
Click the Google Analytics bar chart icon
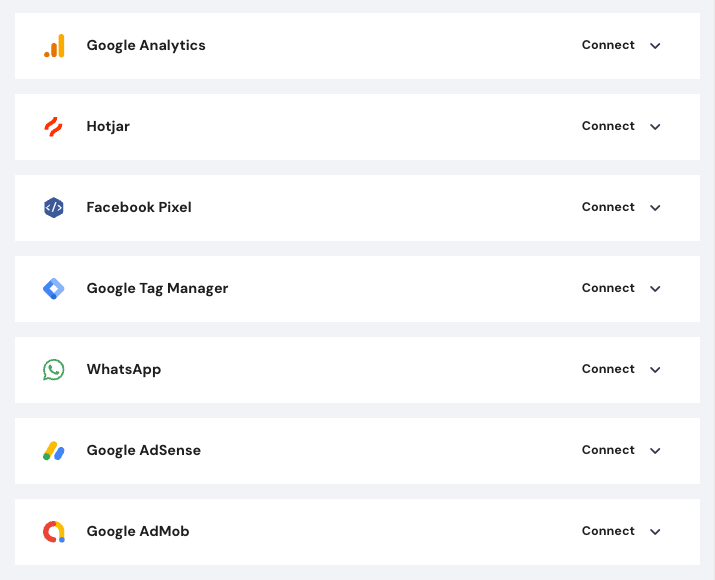[x=54, y=46]
